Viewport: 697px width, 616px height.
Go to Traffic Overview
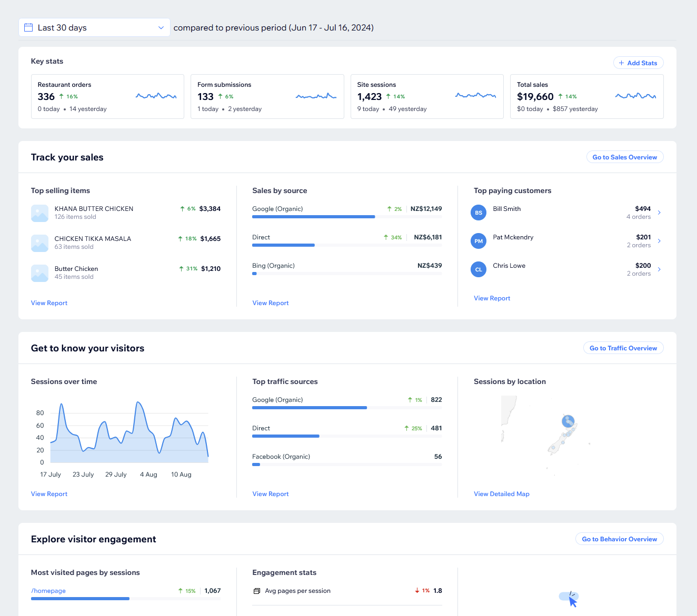[623, 348]
